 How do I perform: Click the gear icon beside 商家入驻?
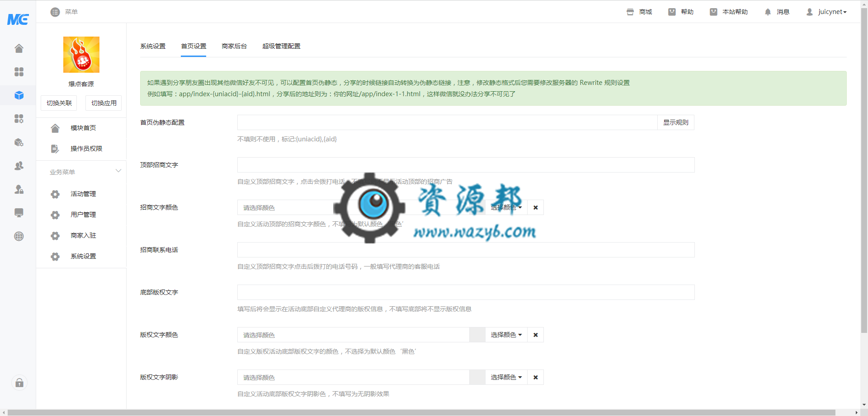tap(55, 236)
